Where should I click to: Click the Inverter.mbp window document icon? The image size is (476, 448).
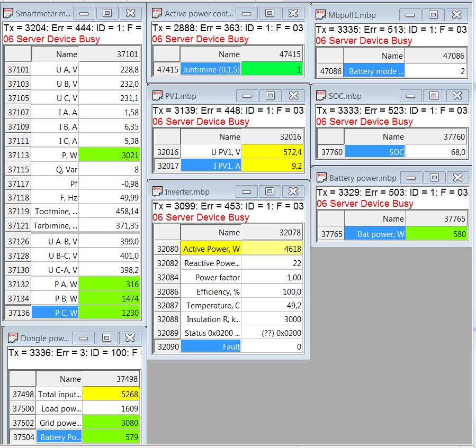click(x=157, y=191)
